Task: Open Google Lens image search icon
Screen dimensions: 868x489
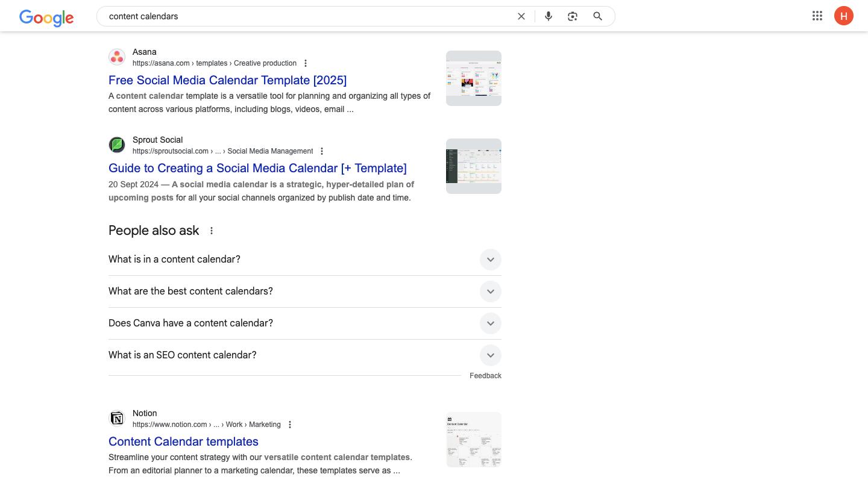Action: click(x=573, y=16)
